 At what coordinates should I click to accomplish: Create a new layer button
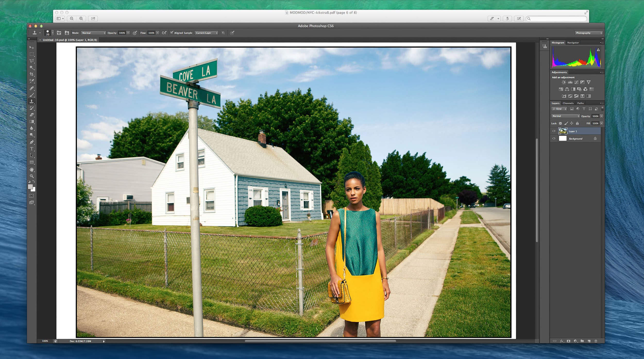[x=589, y=341]
